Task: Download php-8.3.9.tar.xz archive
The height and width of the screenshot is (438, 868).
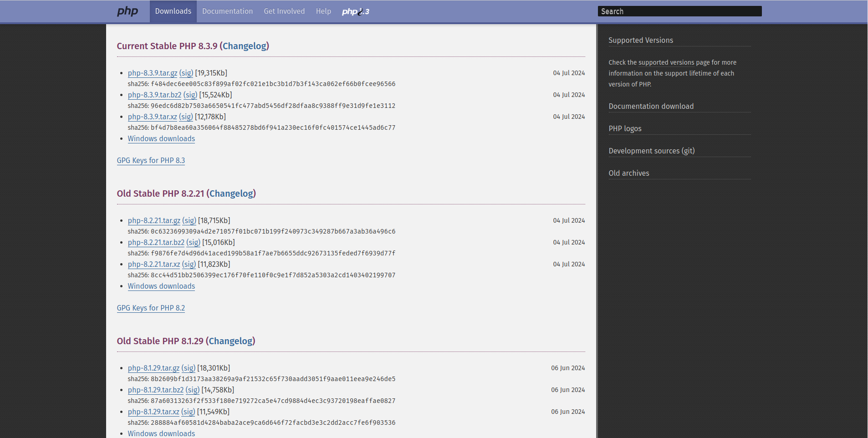Action: click(x=152, y=117)
